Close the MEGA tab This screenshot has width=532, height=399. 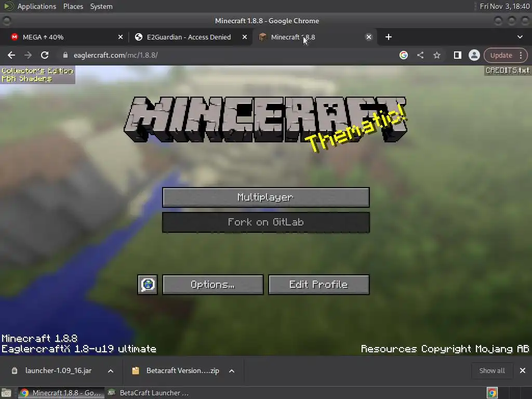tap(121, 37)
